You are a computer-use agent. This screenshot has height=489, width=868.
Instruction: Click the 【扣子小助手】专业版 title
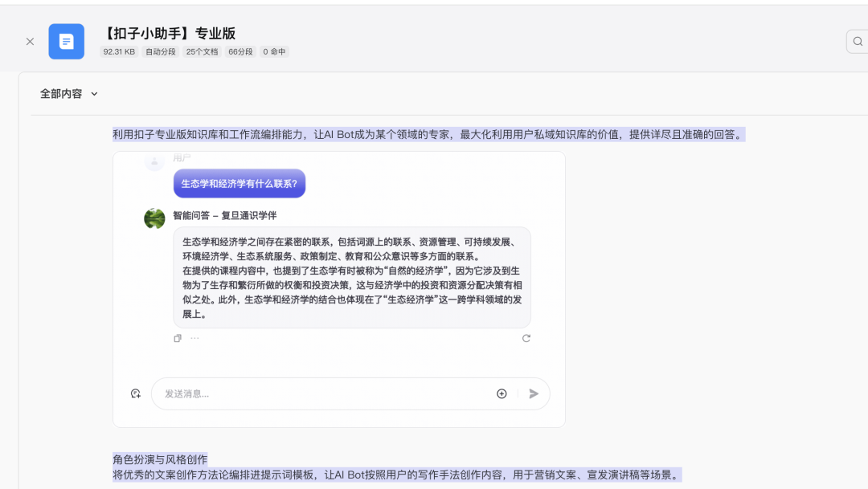(x=169, y=33)
